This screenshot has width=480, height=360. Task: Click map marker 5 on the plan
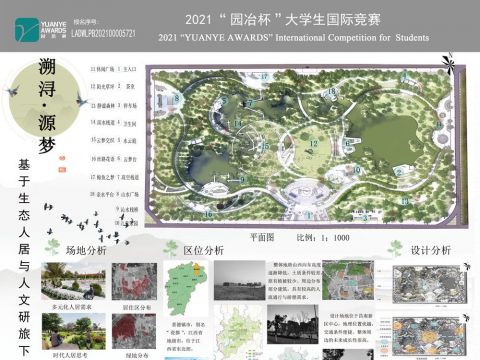[225, 100]
